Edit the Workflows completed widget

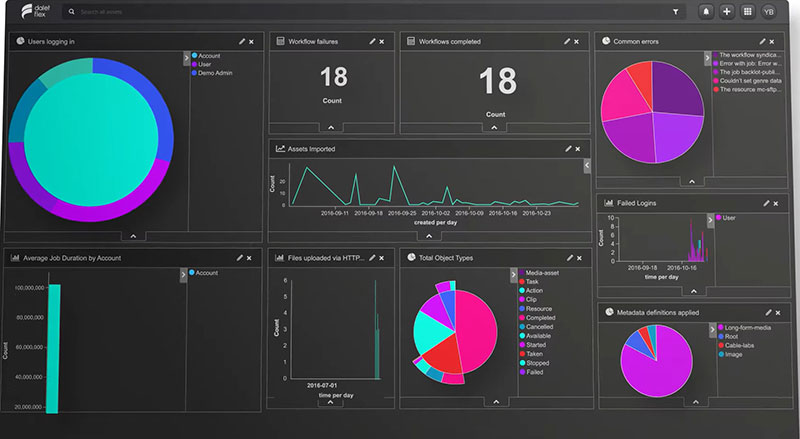pos(567,41)
